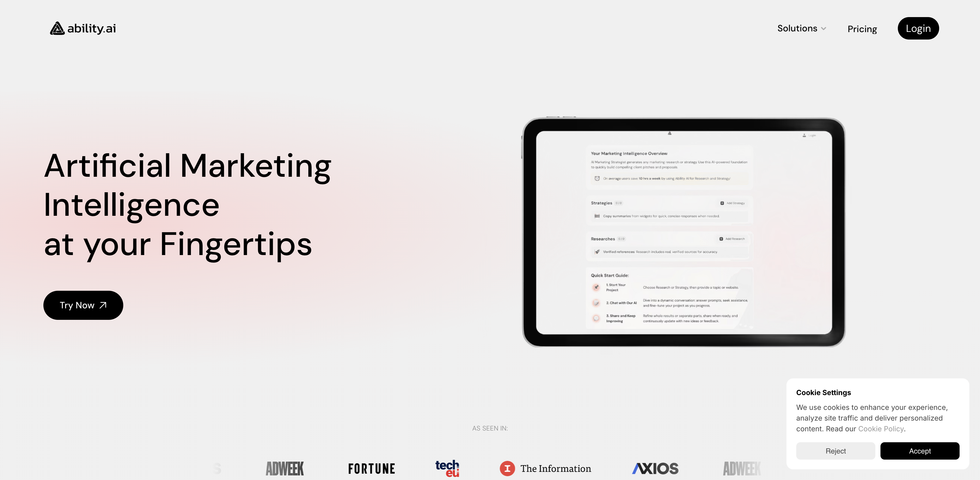
Task: Reject cookie settings
Action: point(836,451)
